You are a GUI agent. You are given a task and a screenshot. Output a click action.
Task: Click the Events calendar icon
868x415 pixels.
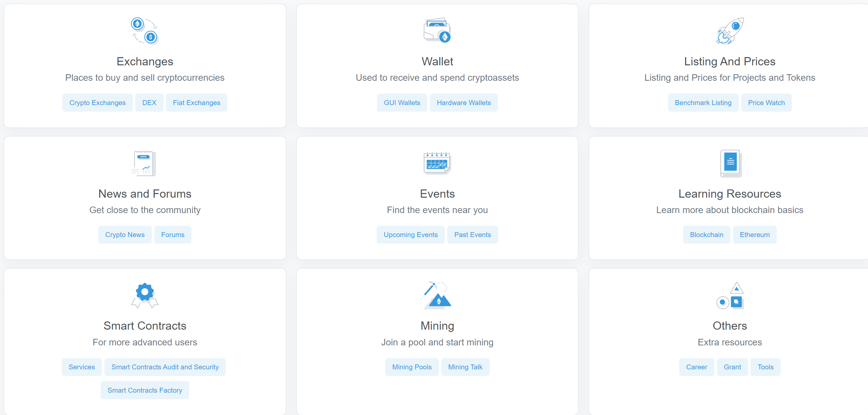pyautogui.click(x=437, y=163)
